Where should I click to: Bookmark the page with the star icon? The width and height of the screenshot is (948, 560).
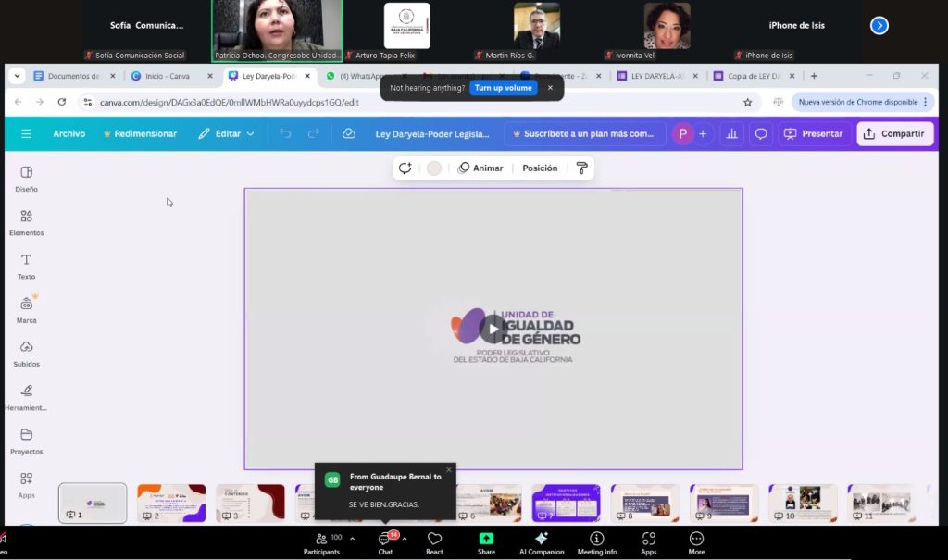(x=747, y=102)
